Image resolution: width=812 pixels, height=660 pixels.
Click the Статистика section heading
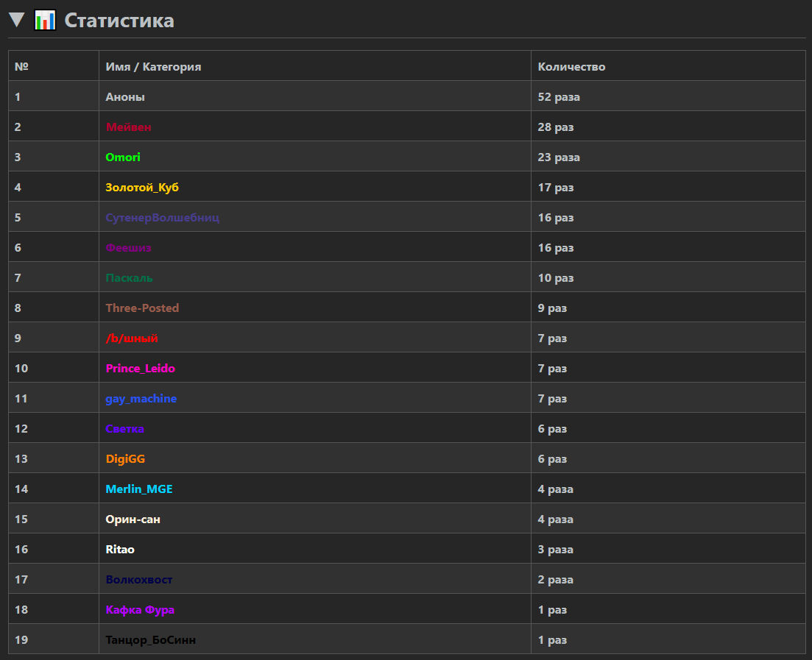pos(119,20)
